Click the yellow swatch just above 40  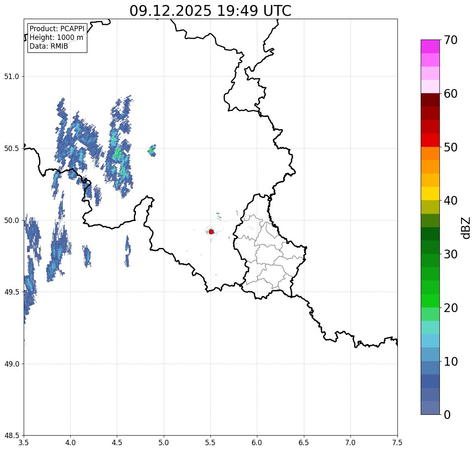point(430,193)
